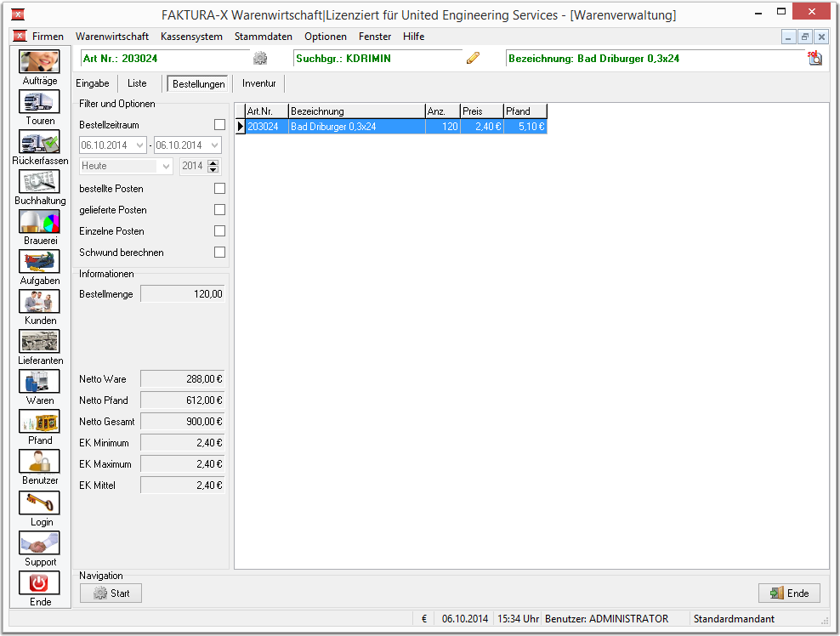
Task: Open the Rückerfassen icon
Action: [x=39, y=141]
